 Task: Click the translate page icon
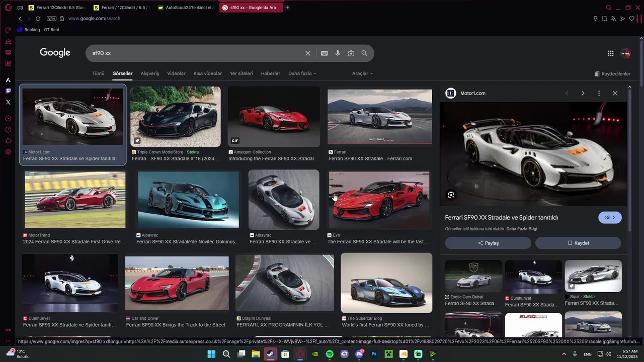[613, 19]
